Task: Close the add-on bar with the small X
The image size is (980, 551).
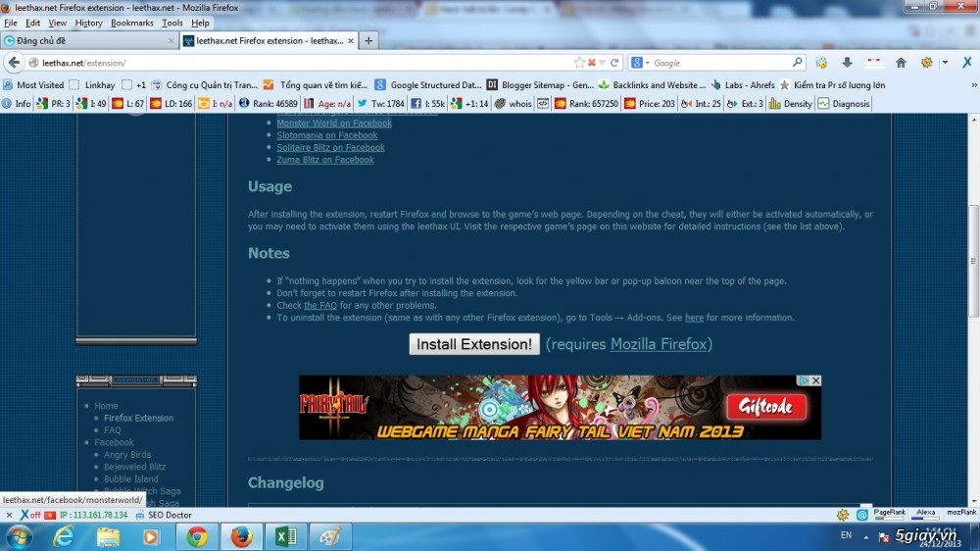Action: tap(9, 515)
